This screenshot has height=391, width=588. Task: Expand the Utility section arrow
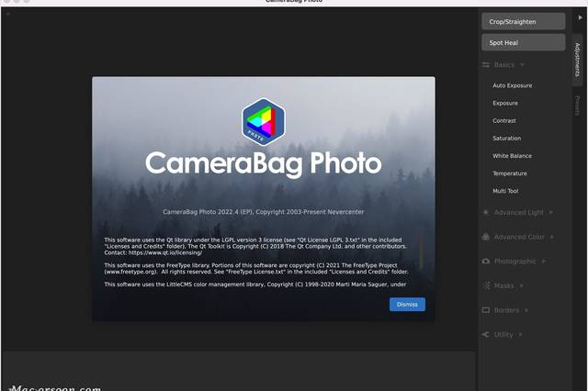pyautogui.click(x=521, y=334)
